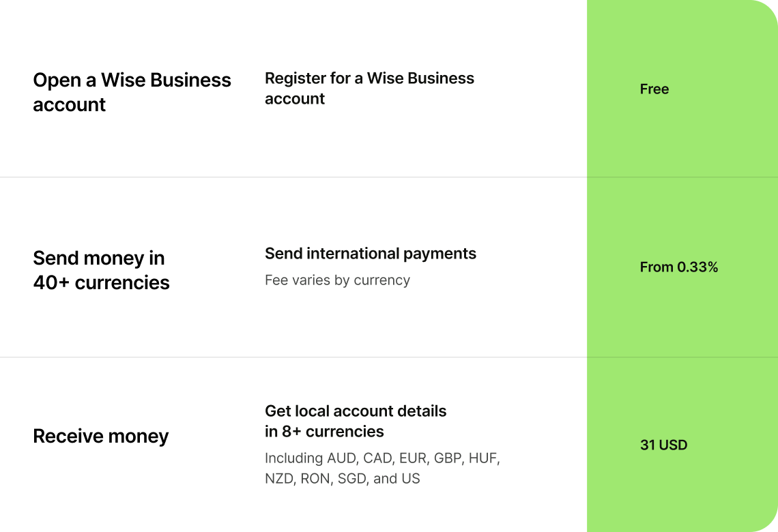Click 'EUR' in the currency list

[x=413, y=458]
